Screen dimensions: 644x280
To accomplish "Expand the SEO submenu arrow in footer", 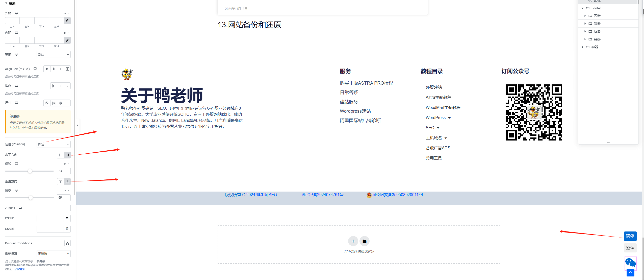I will 438,128.
